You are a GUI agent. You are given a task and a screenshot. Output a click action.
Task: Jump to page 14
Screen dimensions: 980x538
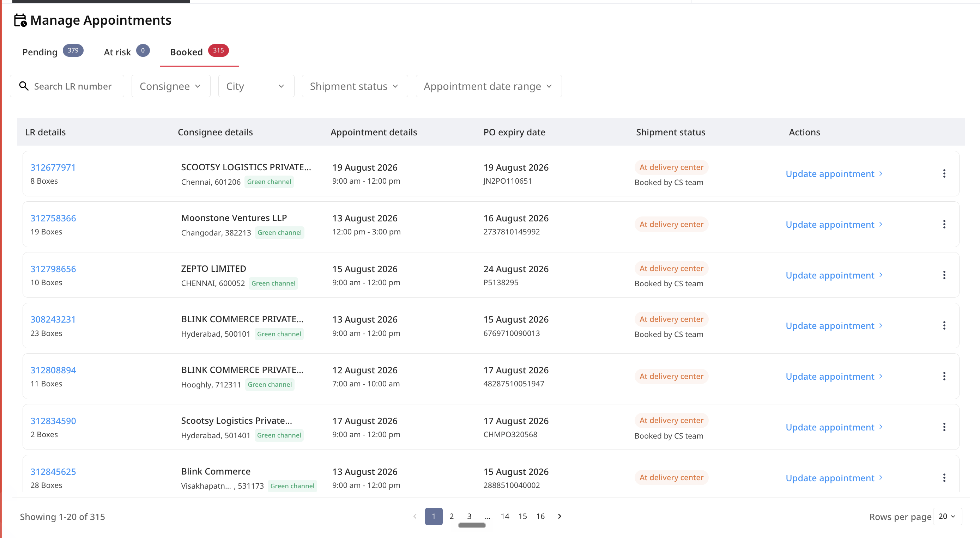505,516
